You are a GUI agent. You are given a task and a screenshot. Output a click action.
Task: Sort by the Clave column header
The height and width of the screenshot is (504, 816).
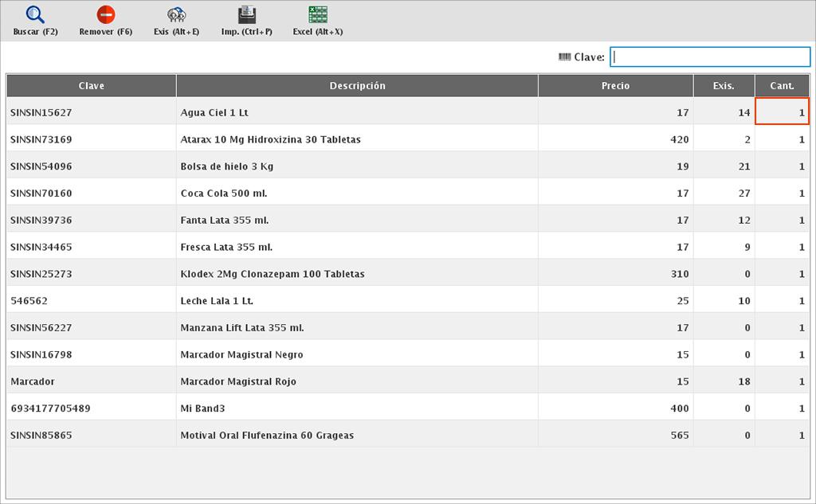(92, 86)
